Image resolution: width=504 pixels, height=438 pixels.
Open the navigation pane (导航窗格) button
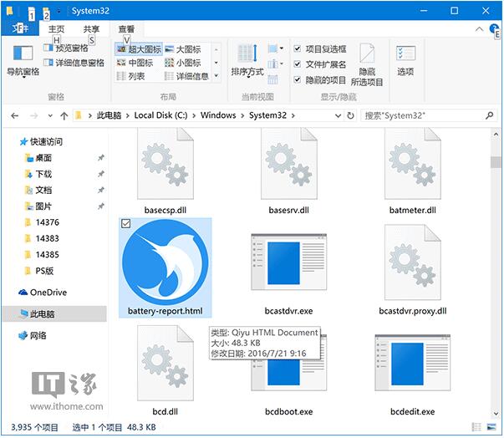(23, 59)
